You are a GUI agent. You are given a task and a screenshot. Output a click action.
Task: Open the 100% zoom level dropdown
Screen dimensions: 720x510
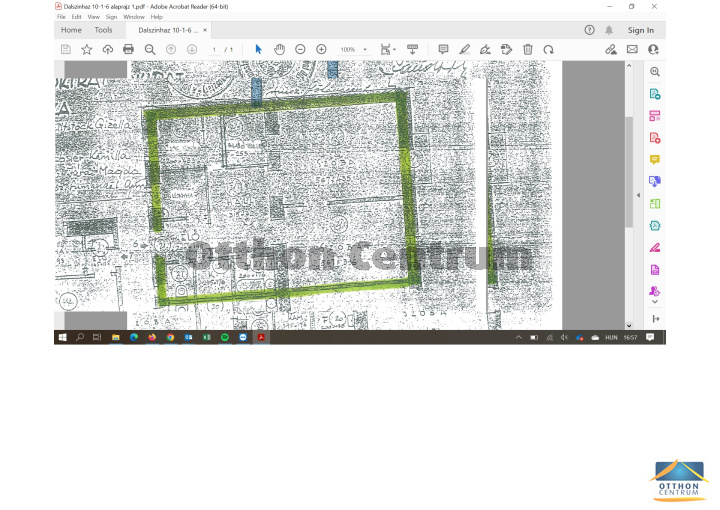point(354,50)
